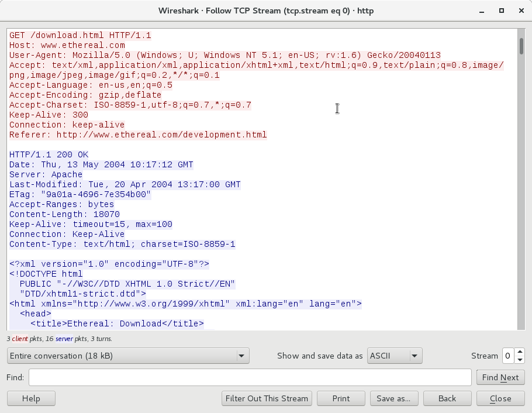
Task: Click the Server: Apache line
Action: 46,174
